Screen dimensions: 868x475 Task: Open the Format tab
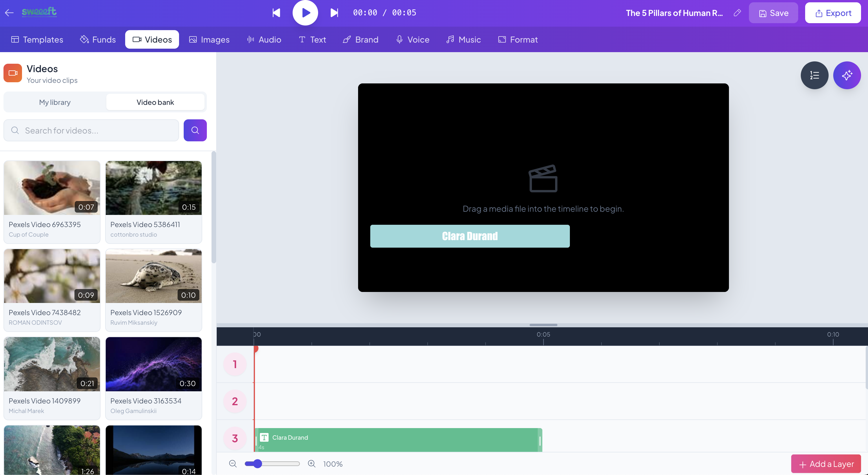click(518, 39)
